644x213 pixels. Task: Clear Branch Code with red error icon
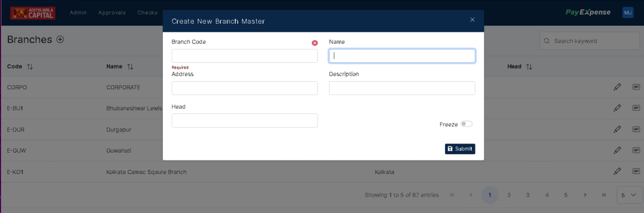315,43
